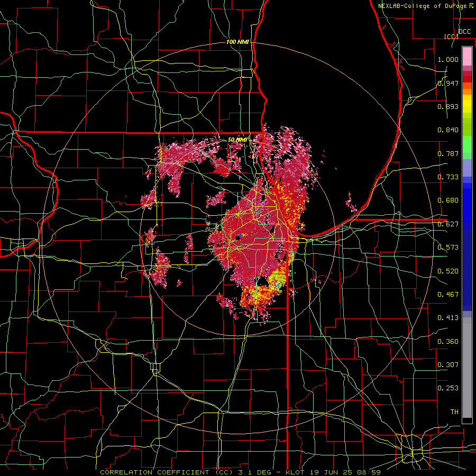The width and height of the screenshot is (476, 476).
Task: Click the 0.947 legend value
Action: click(x=448, y=83)
